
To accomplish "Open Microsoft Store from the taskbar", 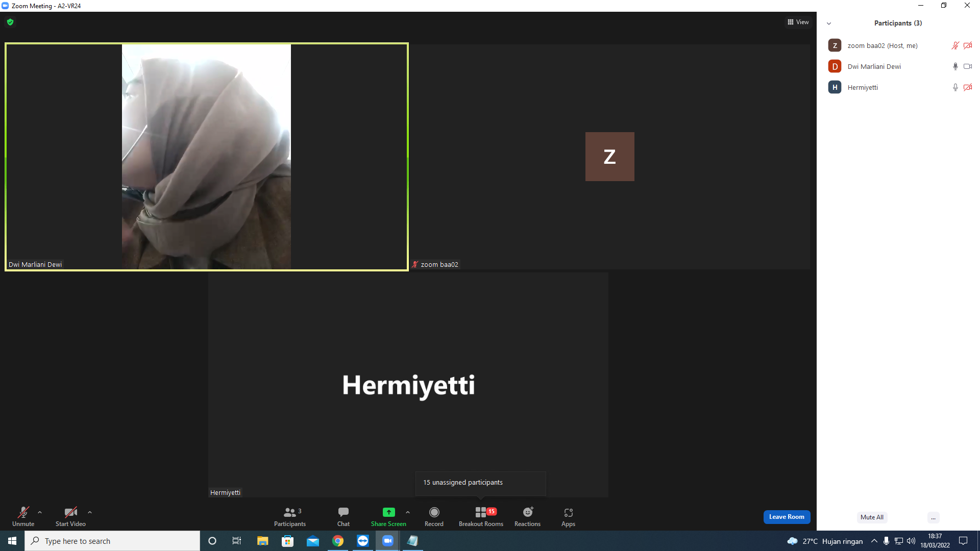I will coord(288,541).
